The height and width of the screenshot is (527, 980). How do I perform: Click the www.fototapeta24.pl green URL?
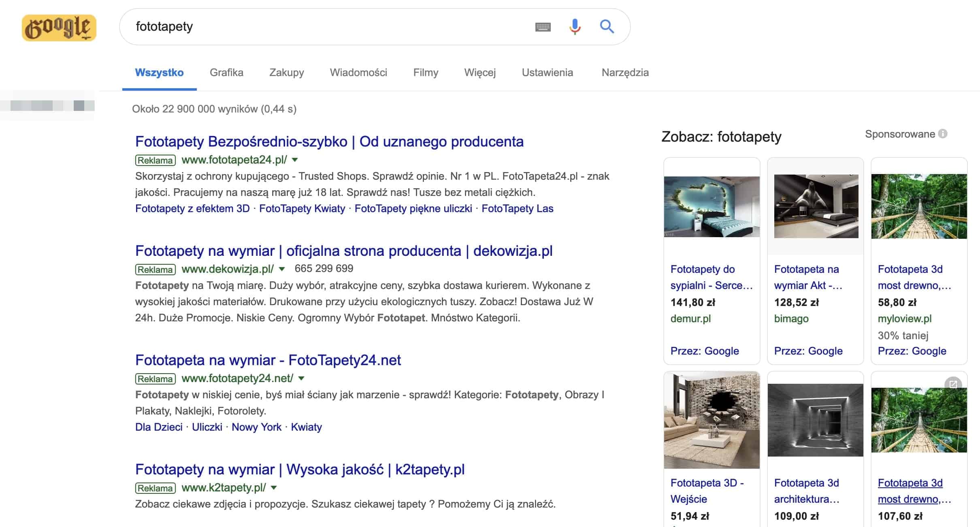(x=234, y=160)
